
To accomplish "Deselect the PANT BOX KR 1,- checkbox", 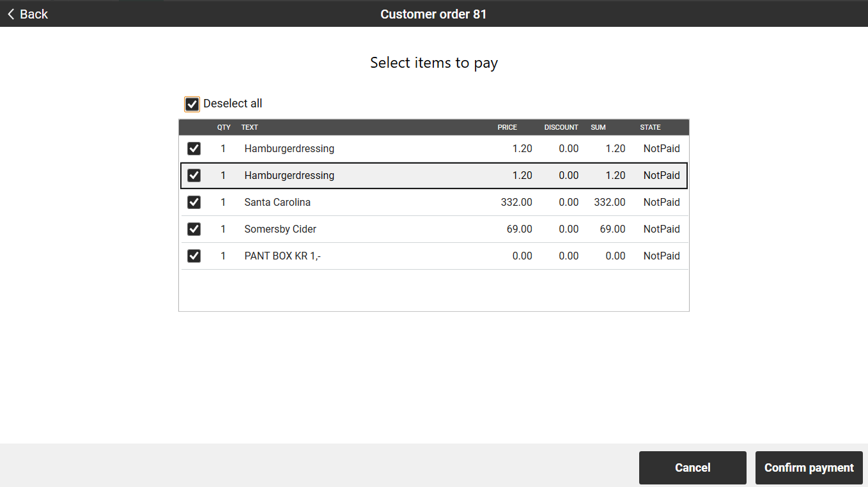I will tap(194, 256).
